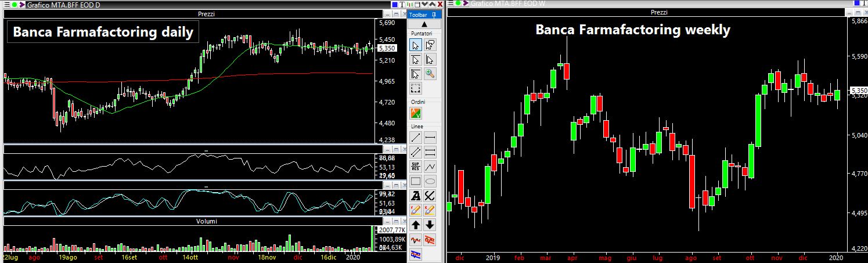This screenshot has height=263, width=868.
Task: Select the pointer with info box tool
Action: click(430, 45)
